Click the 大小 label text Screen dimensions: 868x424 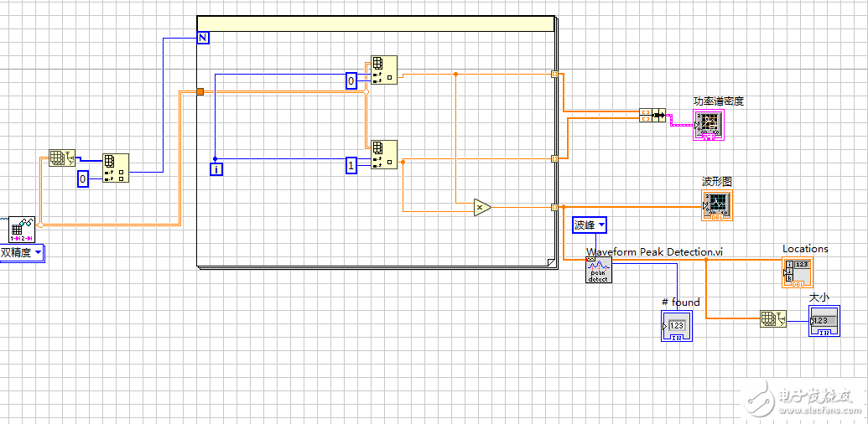[x=820, y=297]
